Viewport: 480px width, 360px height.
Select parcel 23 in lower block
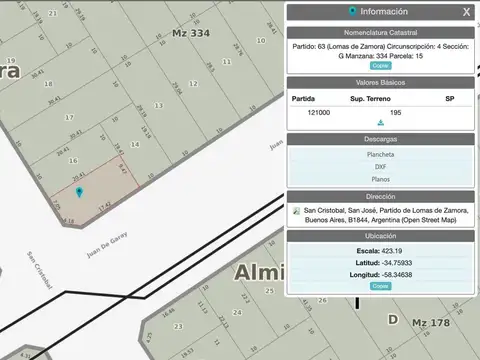click(178, 327)
